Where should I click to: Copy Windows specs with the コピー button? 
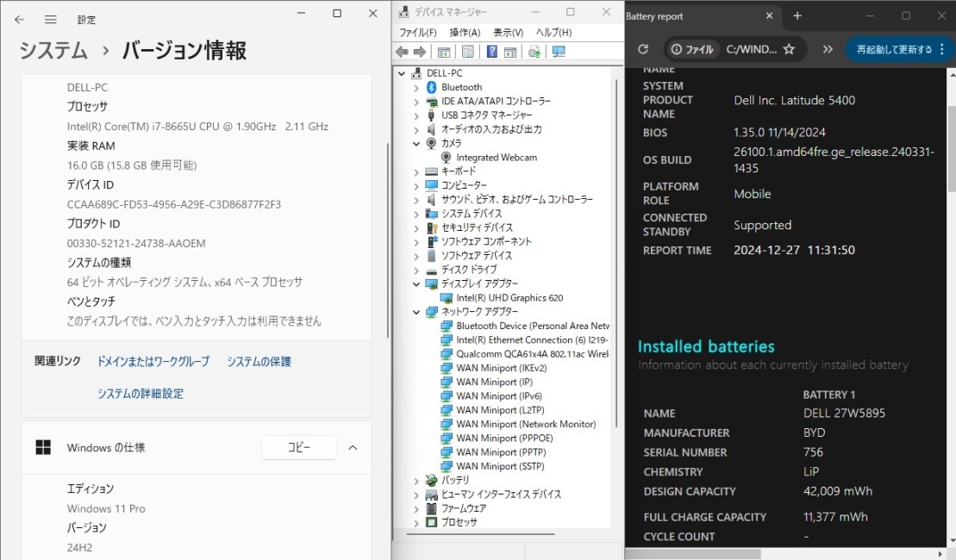coord(298,447)
